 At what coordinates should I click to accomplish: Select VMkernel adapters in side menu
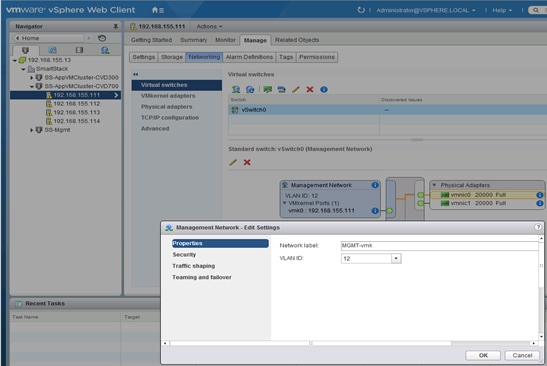177,96
